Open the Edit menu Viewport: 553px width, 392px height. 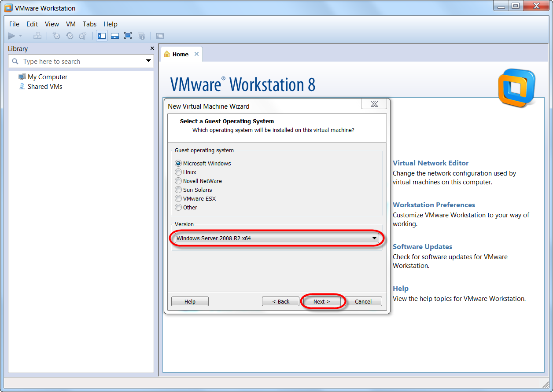32,24
